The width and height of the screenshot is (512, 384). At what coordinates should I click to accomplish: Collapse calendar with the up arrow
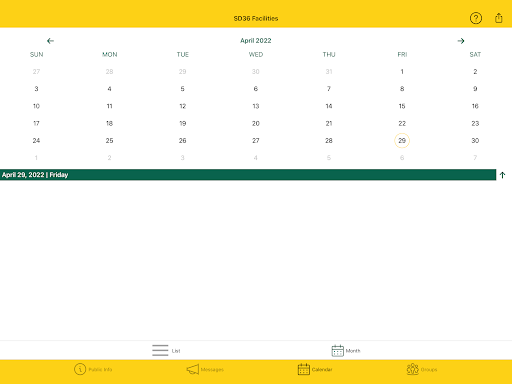[503, 175]
